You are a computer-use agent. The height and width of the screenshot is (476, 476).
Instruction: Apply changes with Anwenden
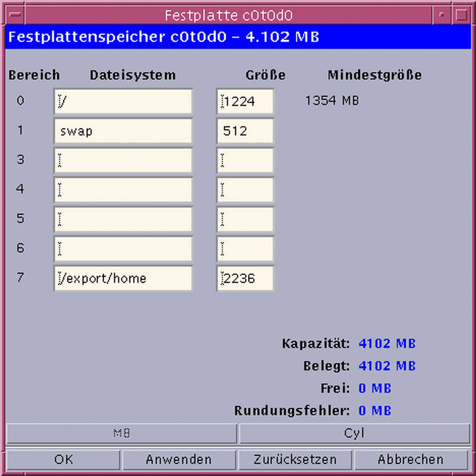click(x=179, y=459)
